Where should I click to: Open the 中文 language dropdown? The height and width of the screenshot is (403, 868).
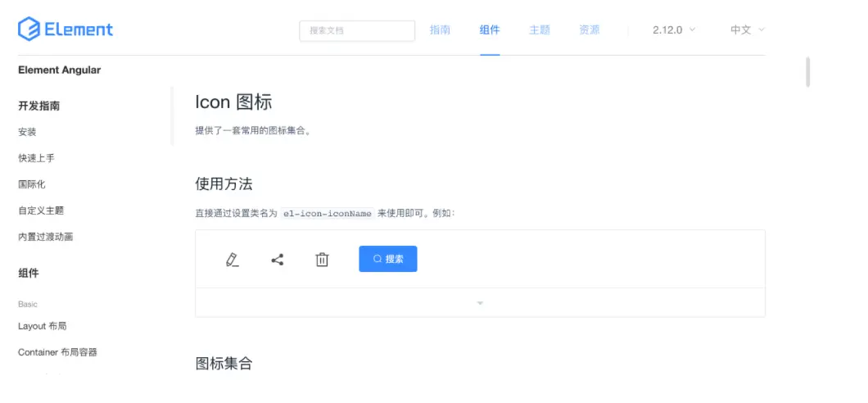(x=748, y=29)
